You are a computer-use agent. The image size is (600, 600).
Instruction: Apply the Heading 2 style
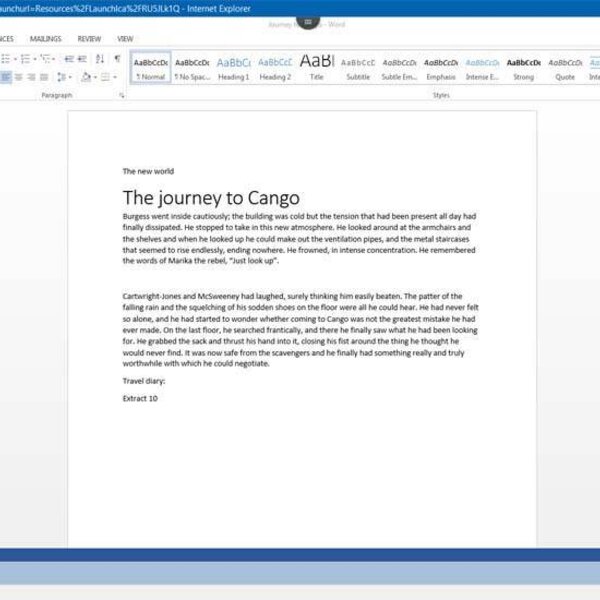pos(275,68)
